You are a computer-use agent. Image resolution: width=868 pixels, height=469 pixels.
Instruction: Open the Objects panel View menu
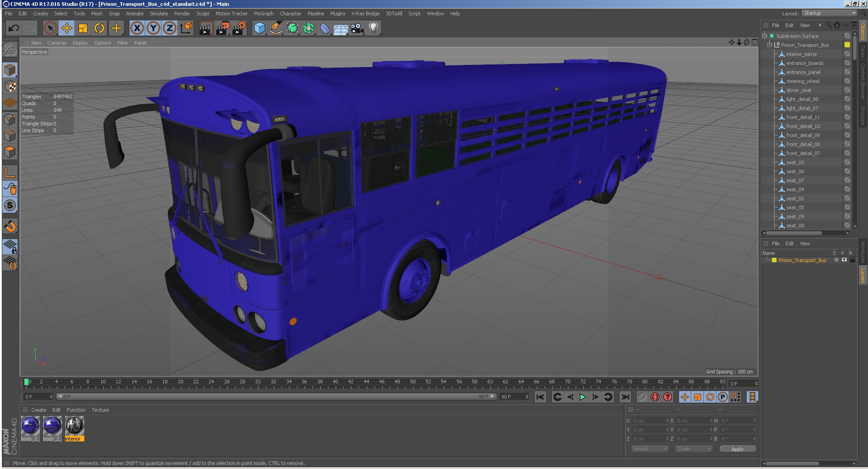(805, 25)
